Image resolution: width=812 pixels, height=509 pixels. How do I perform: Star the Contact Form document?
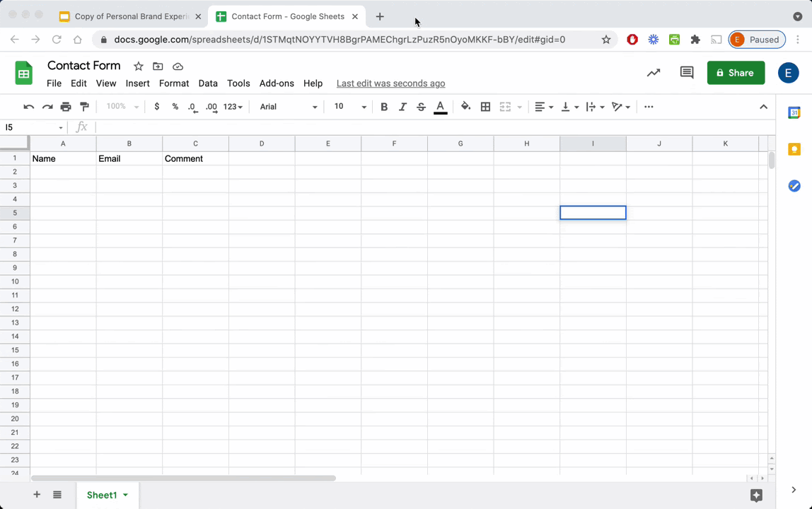point(138,66)
